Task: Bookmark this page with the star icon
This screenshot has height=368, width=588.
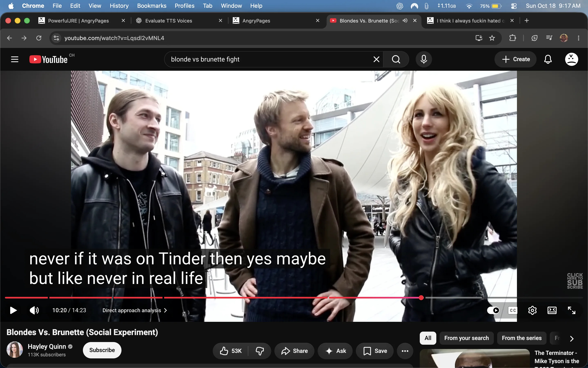Action: tap(492, 38)
